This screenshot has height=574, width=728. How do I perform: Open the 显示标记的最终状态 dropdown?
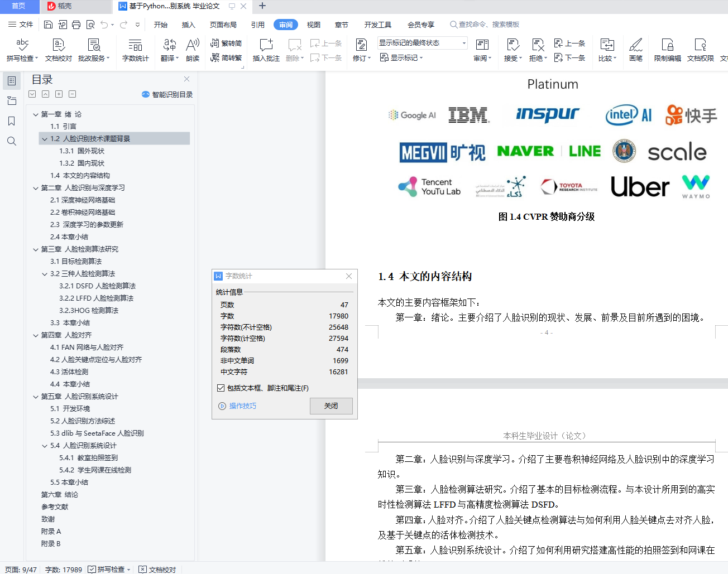coord(423,43)
